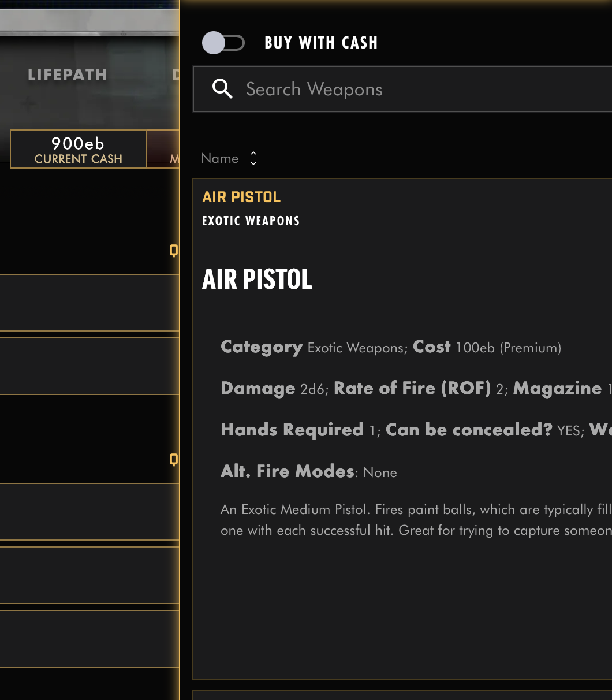Open the cut-off tab right of LIFEPATH
The width and height of the screenshot is (612, 700).
point(176,75)
